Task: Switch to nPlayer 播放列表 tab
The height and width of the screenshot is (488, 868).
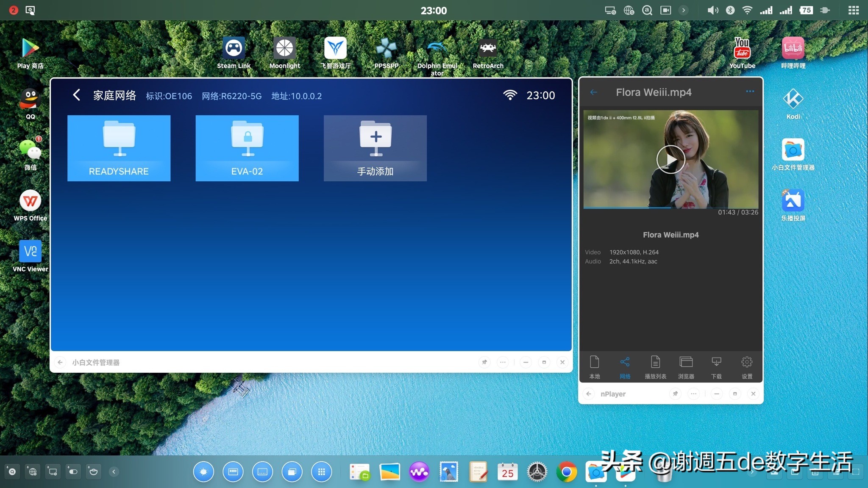Action: click(x=655, y=367)
